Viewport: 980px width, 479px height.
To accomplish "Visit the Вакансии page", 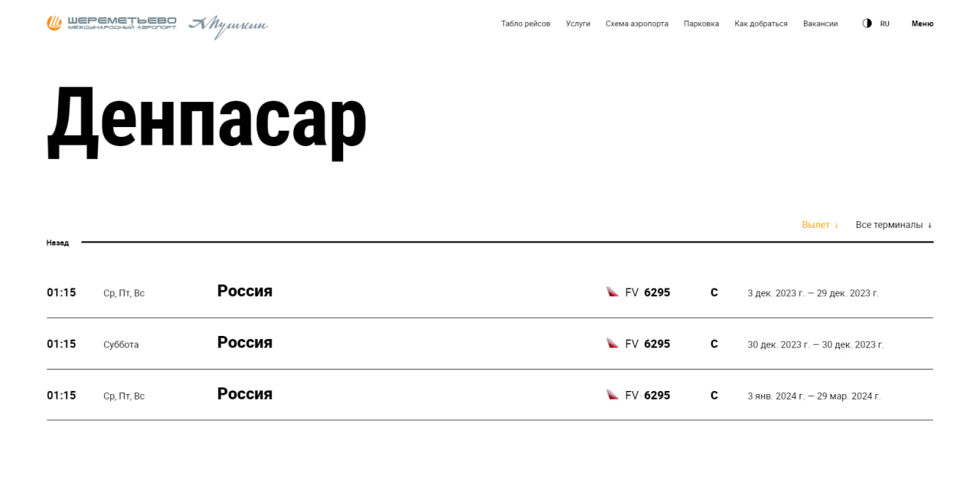I will 820,24.
